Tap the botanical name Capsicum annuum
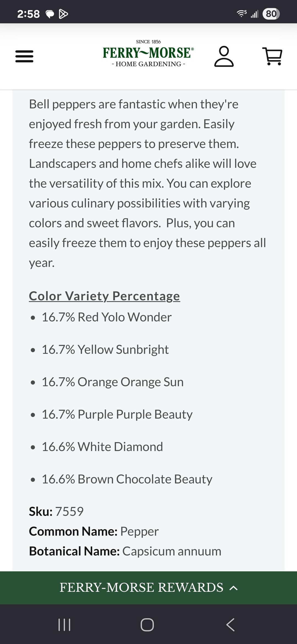Viewport: 297px width, 644px height. click(172, 551)
